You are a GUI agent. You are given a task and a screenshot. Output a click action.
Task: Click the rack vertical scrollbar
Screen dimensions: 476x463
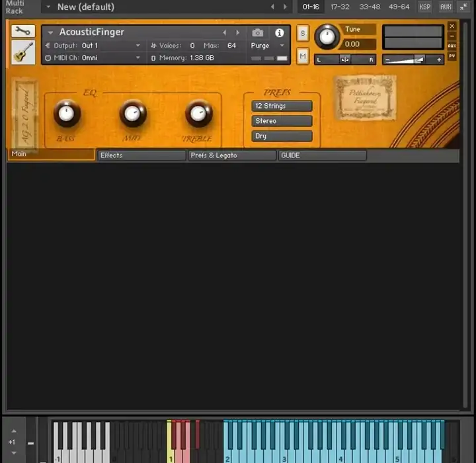tap(465, 214)
